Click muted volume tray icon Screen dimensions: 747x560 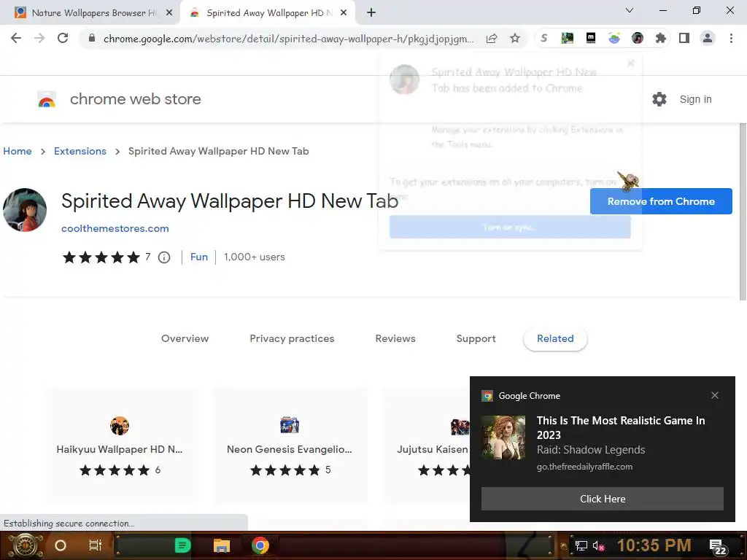(598, 545)
